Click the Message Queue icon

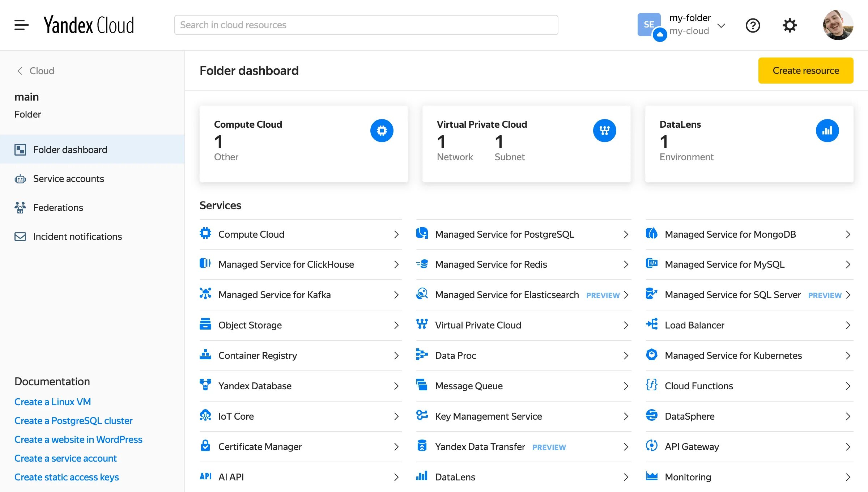[422, 385]
